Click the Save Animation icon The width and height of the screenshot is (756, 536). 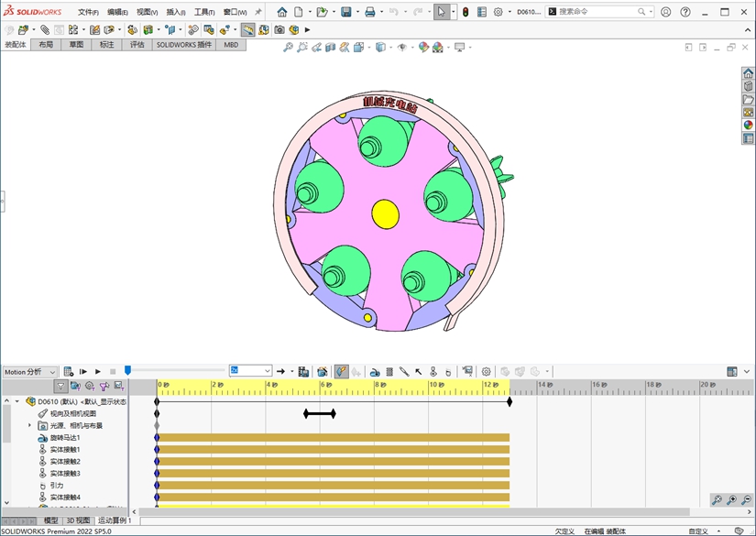coord(303,371)
